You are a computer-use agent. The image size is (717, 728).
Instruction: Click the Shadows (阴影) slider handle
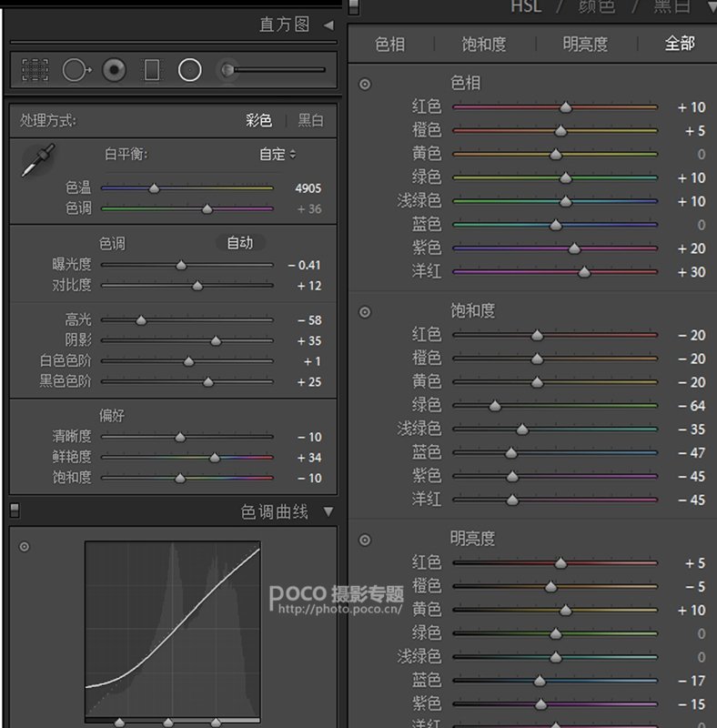(x=216, y=341)
